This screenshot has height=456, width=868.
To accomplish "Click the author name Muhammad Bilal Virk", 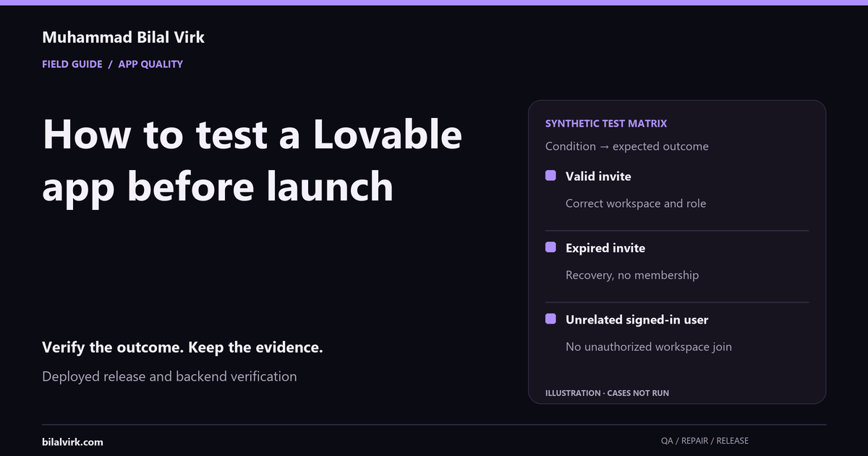I will [123, 38].
